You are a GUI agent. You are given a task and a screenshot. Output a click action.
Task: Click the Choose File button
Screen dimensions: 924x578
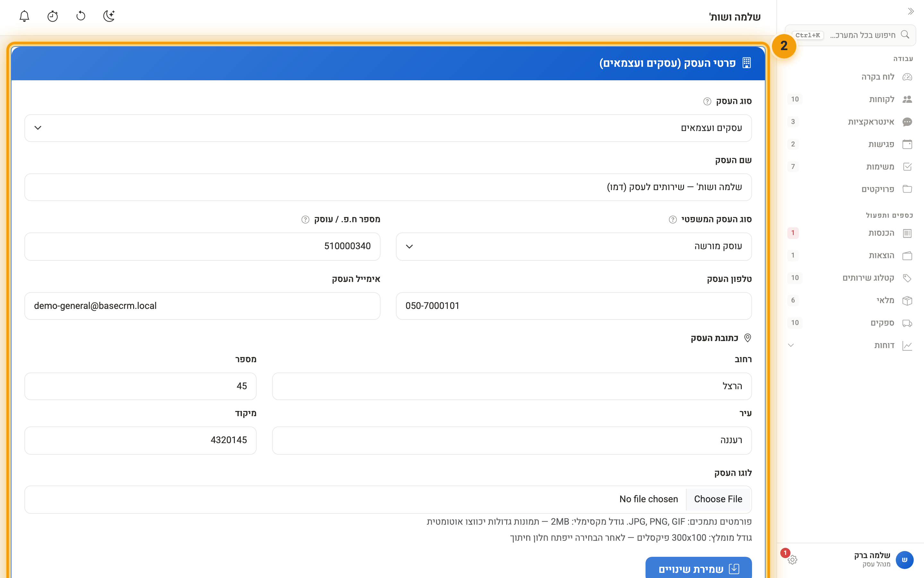click(x=718, y=499)
